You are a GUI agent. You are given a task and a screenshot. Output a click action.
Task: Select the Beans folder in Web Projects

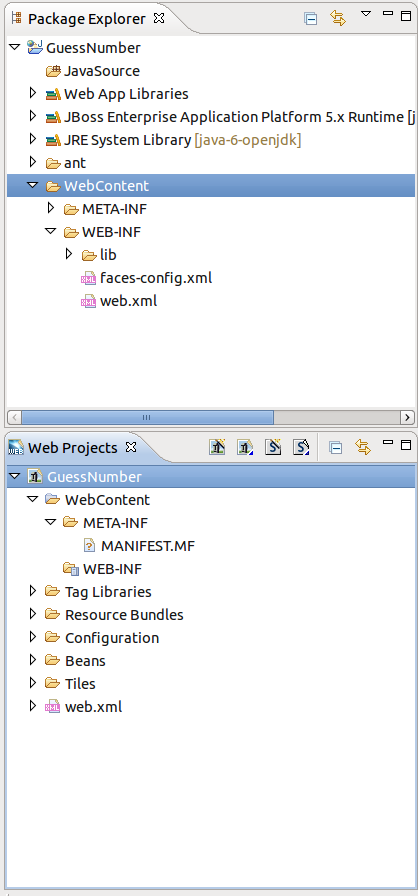point(85,661)
